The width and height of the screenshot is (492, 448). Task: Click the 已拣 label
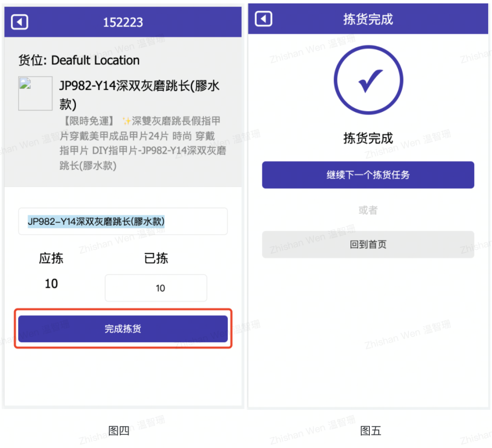tap(156, 259)
